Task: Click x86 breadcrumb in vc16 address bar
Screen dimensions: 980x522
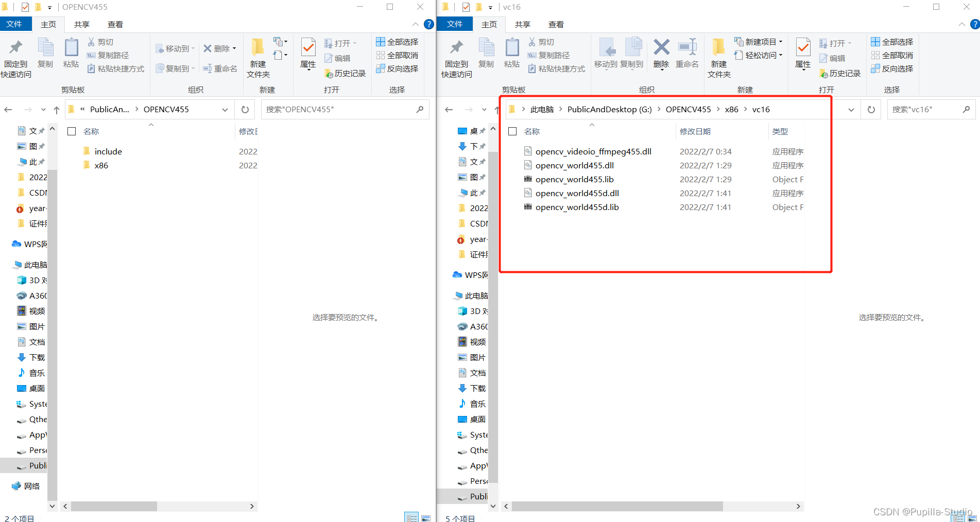Action: pyautogui.click(x=731, y=109)
